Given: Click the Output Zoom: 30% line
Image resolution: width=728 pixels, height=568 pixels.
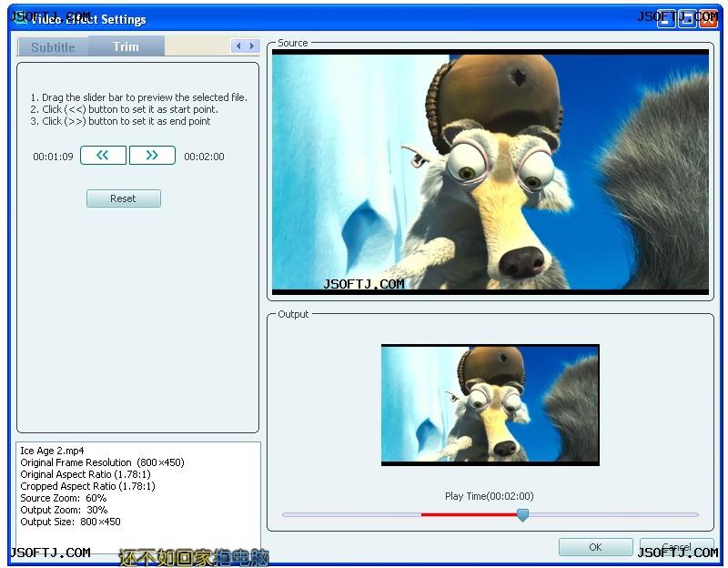Looking at the screenshot, I should [64, 510].
